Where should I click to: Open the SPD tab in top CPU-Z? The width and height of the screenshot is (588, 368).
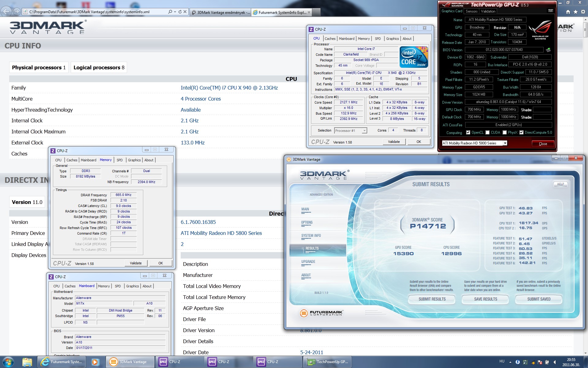tap(378, 39)
